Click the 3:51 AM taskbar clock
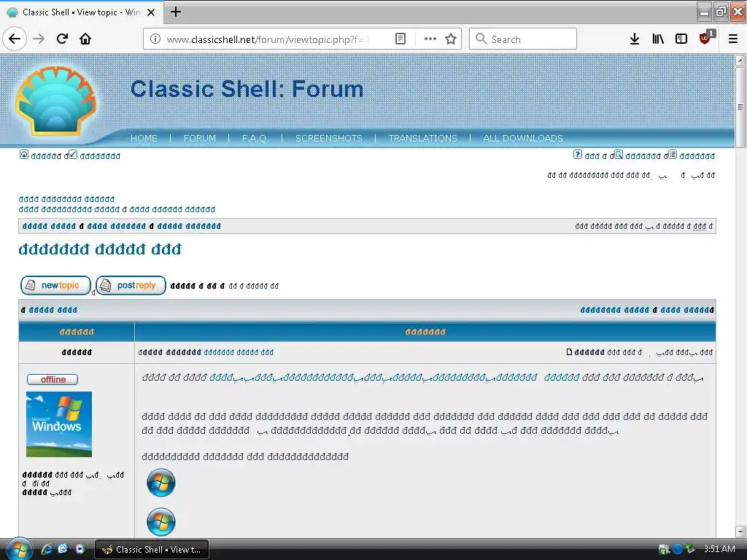The height and width of the screenshot is (560, 747). (x=719, y=549)
